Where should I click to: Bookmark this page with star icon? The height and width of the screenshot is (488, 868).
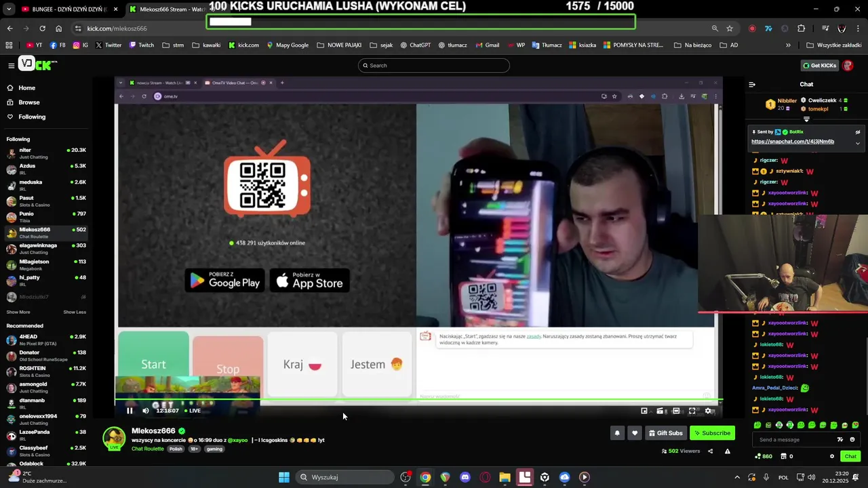click(x=730, y=28)
